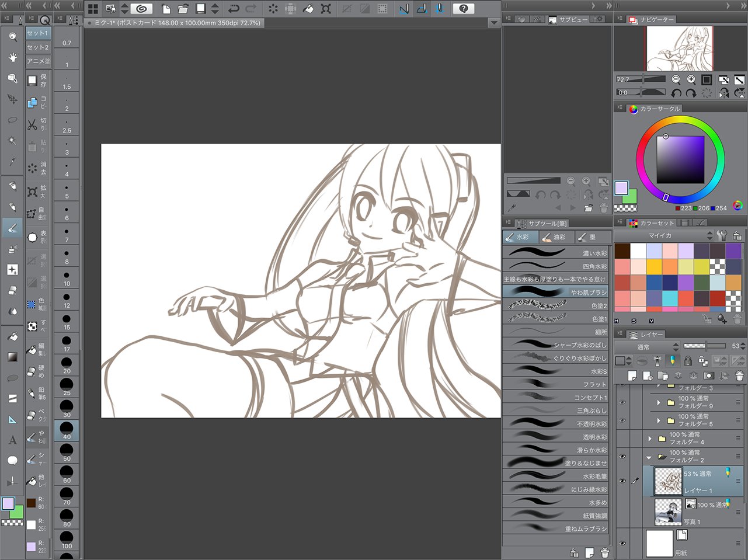This screenshot has height=560, width=748.
Task: Select the eyedropper tool in toolbox
Action: tap(12, 161)
